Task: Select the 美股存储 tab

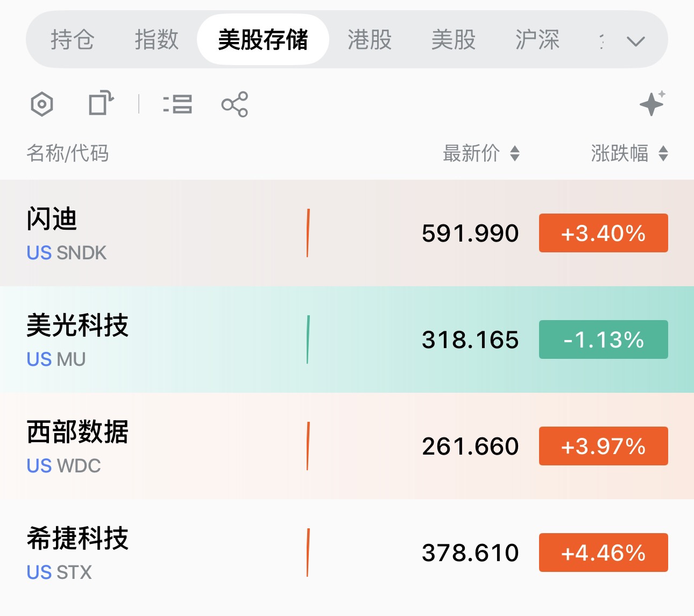Action: (263, 40)
